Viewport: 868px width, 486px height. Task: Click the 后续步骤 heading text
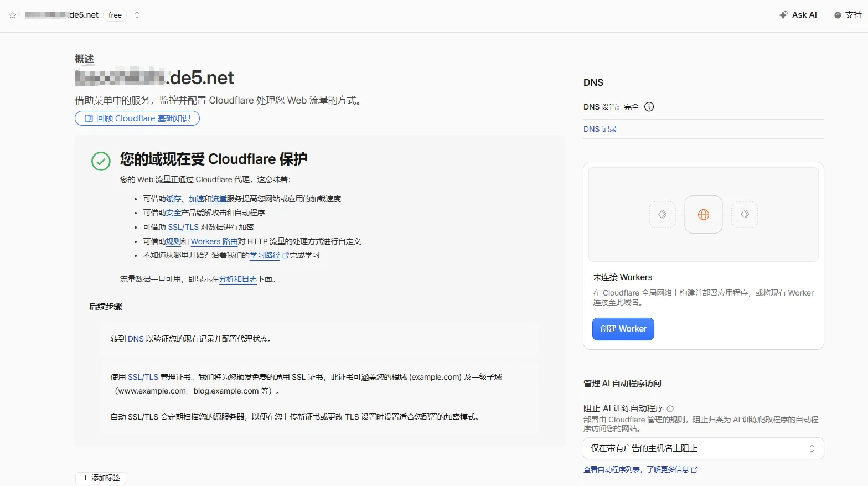click(x=106, y=306)
